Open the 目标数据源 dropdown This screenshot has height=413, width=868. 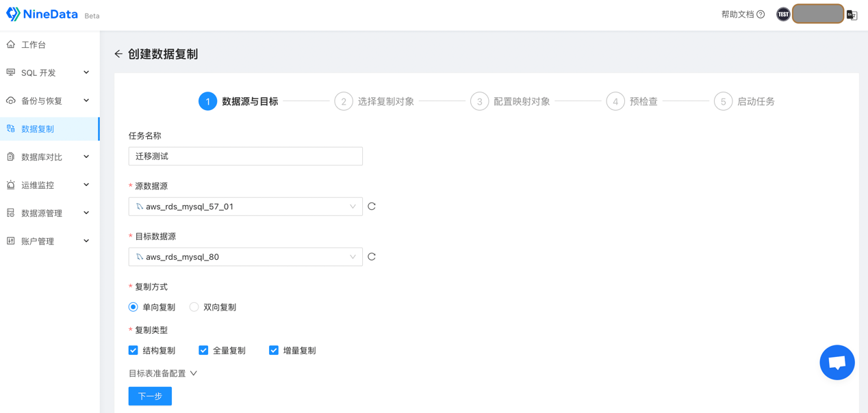point(246,257)
